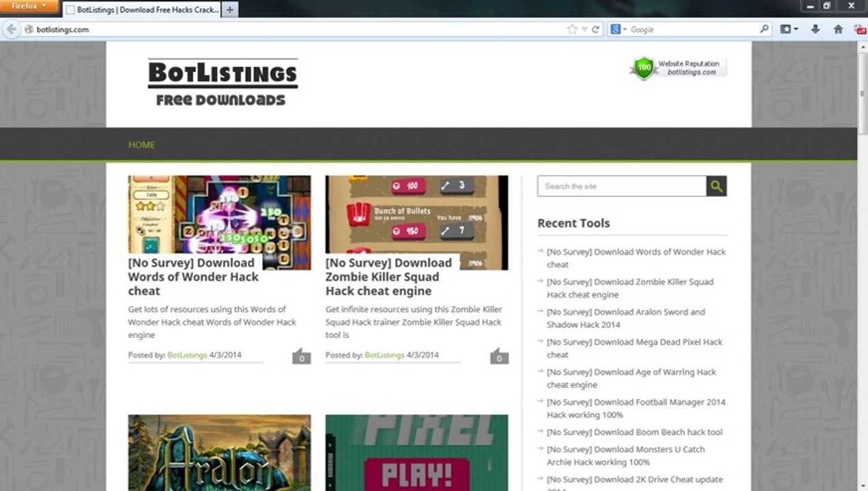The width and height of the screenshot is (868, 491).
Task: Open the downloads arrow icon
Action: point(815,29)
